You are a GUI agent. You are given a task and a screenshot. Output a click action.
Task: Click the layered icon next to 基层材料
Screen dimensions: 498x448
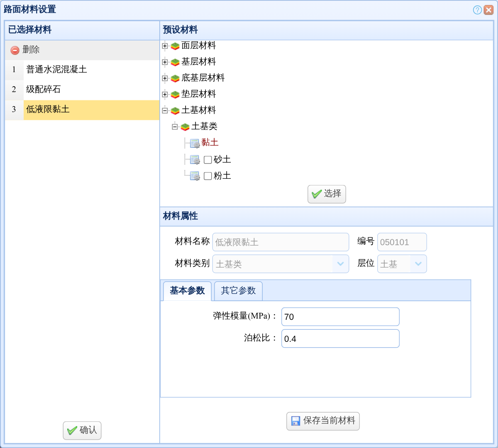(x=175, y=62)
